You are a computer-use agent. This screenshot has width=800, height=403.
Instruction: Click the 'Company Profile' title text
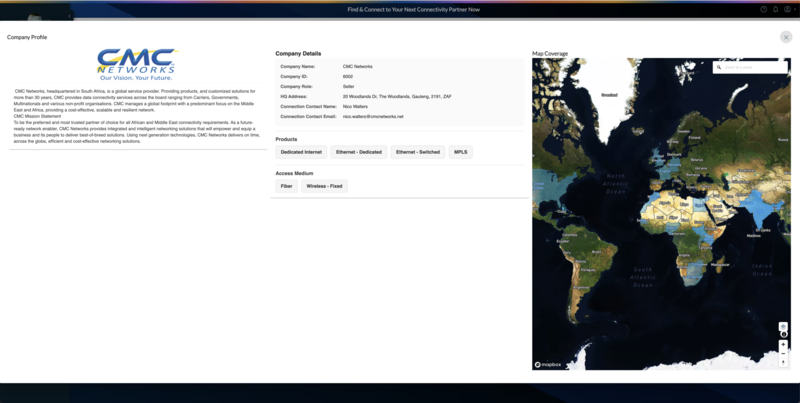[x=27, y=37]
